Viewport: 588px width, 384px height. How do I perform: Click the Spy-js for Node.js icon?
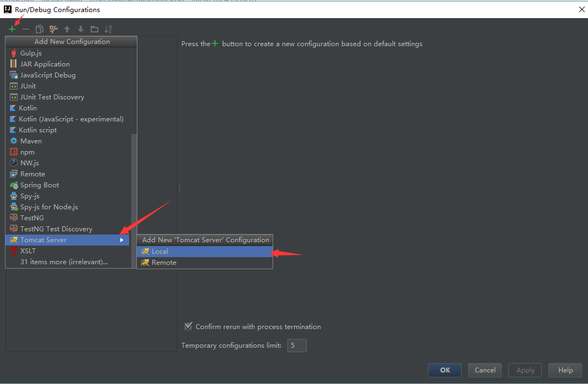pos(14,207)
